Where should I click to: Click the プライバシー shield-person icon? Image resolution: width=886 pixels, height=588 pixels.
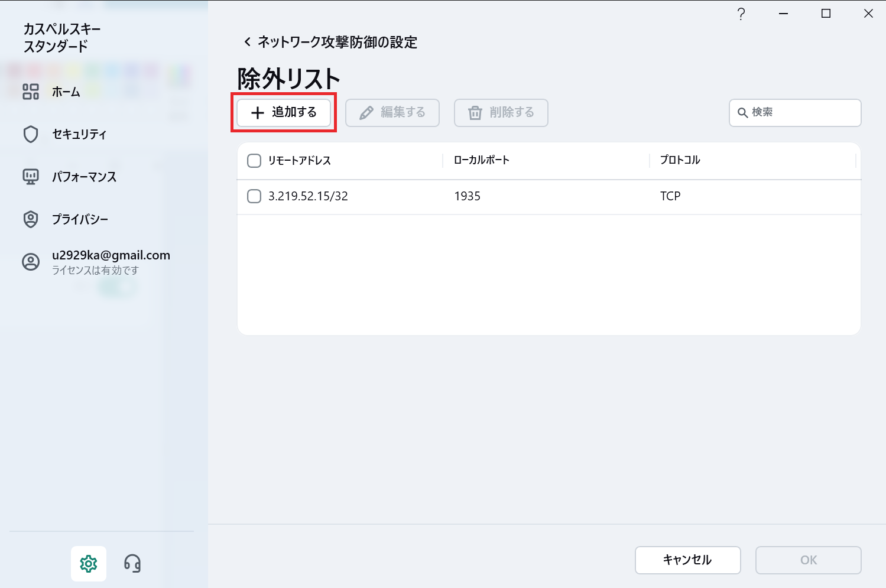[31, 219]
